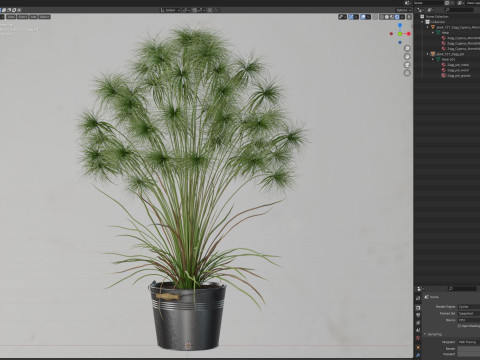This screenshot has width=480, height=360.
Task: Open the overlays options dropdown arrow
Action: click(368, 17)
